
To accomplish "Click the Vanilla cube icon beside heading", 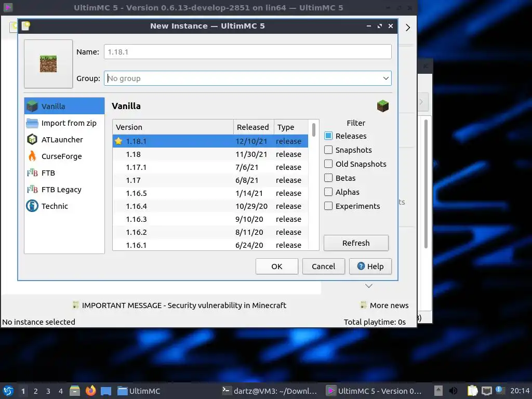I will (383, 106).
